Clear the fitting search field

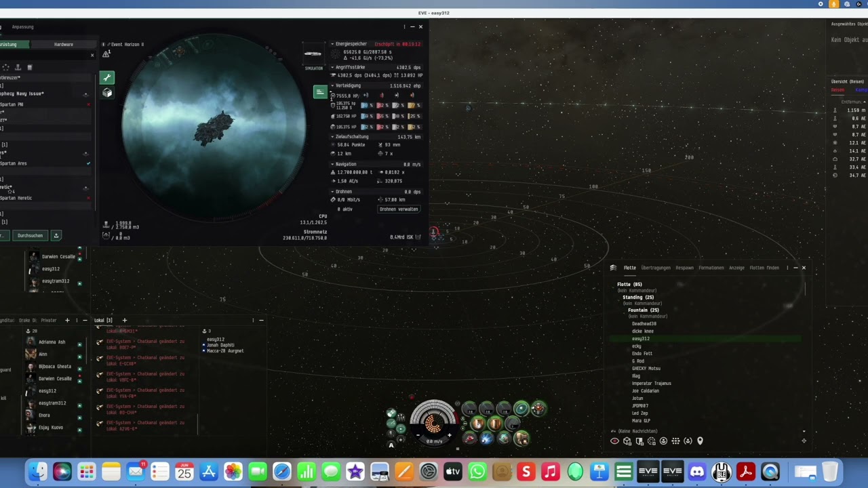pos(92,55)
